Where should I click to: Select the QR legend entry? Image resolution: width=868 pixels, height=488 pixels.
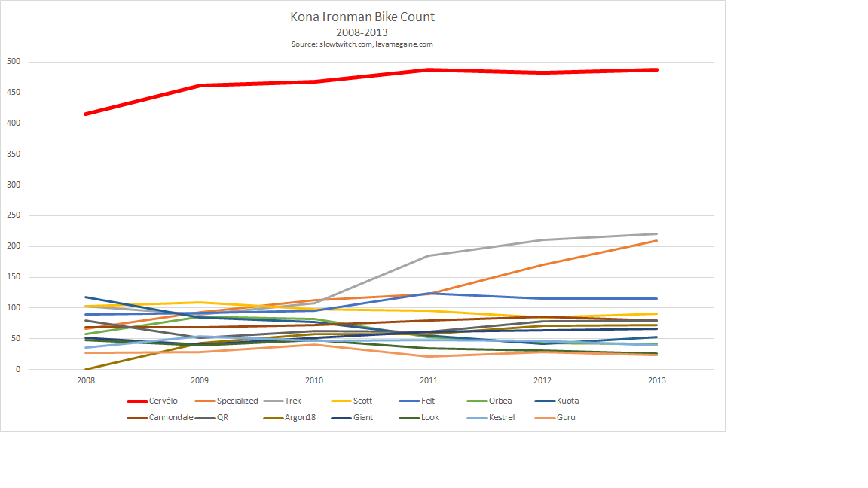(x=212, y=418)
